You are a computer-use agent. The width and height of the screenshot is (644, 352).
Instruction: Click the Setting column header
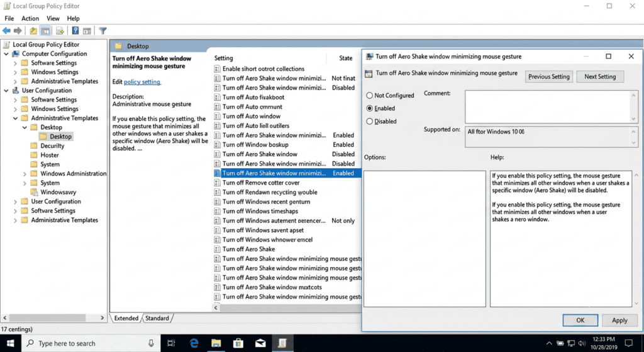click(223, 59)
